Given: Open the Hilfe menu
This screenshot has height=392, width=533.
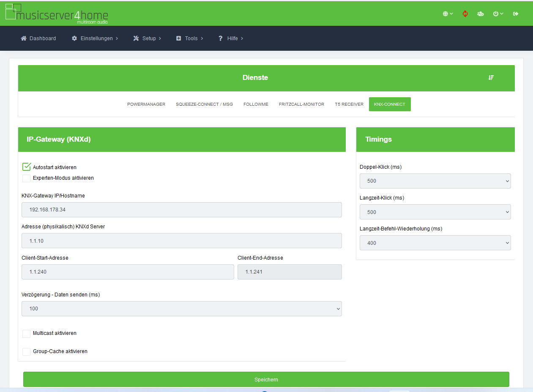Looking at the screenshot, I should click(230, 38).
